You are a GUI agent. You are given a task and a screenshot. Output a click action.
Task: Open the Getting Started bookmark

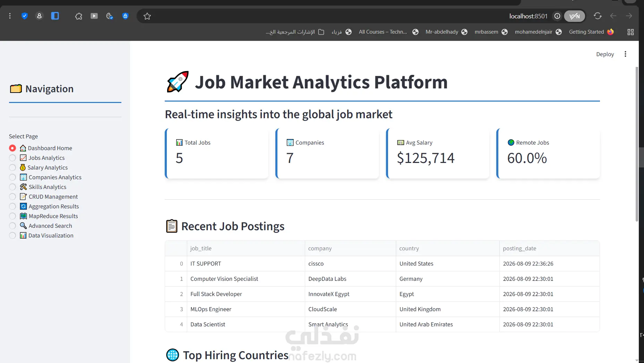point(591,32)
